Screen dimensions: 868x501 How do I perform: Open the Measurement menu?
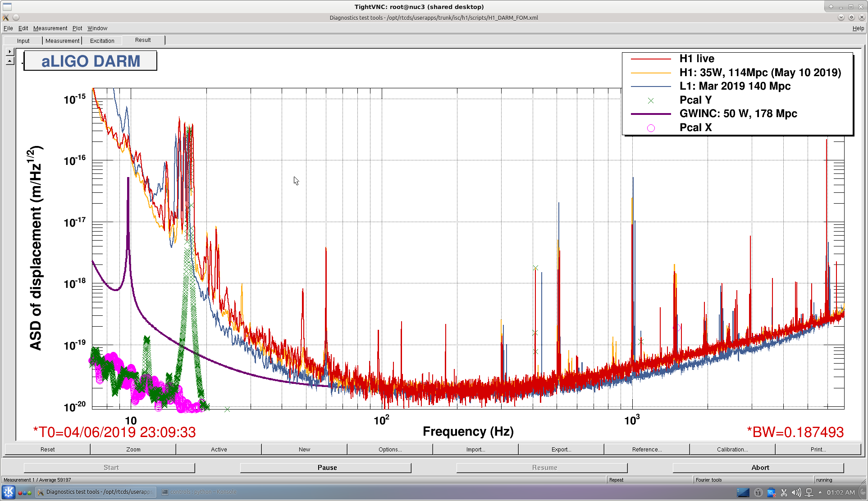[50, 28]
